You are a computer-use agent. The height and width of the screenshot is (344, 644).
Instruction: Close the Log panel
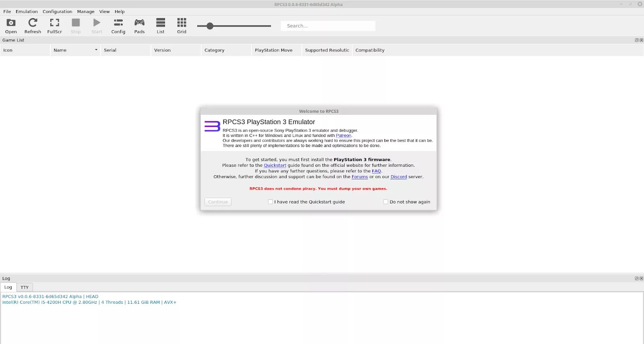tap(641, 278)
